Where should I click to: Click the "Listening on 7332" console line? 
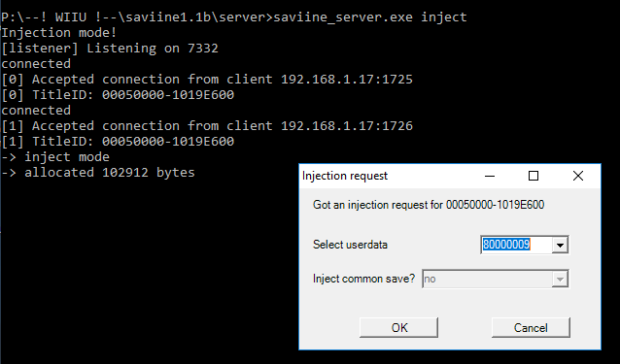coord(110,49)
